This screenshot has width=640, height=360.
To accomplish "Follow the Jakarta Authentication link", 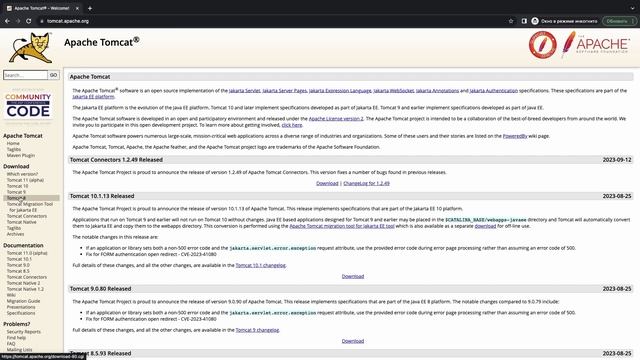I will point(493,91).
